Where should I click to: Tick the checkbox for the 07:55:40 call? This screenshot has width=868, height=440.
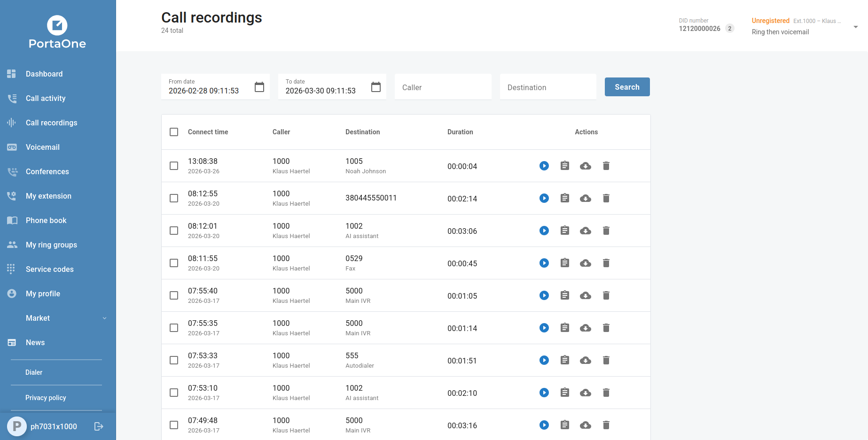(x=174, y=295)
